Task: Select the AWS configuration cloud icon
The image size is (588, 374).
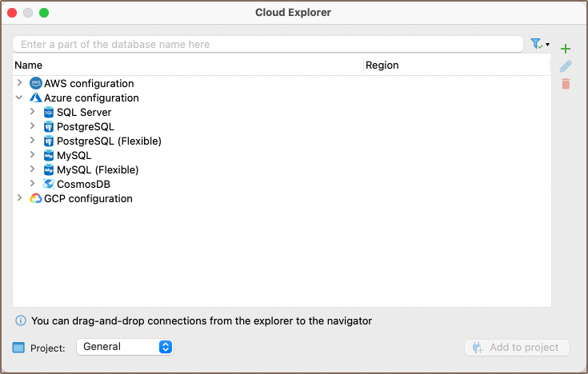Action: pos(35,84)
